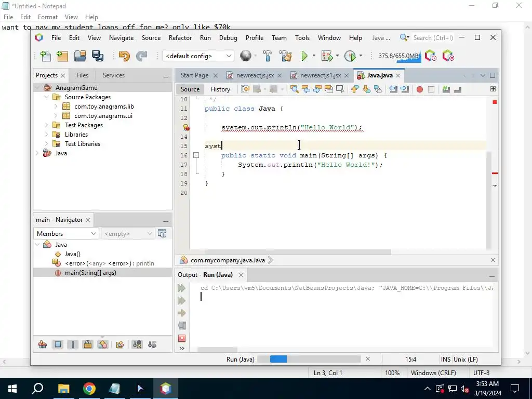
Task: Click the Shift Line Right icon
Action: click(405, 89)
